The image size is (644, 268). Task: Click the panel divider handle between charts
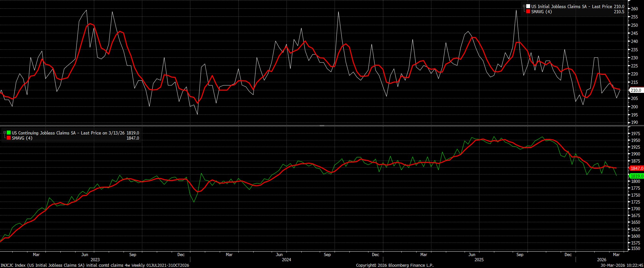pyautogui.click(x=322, y=125)
